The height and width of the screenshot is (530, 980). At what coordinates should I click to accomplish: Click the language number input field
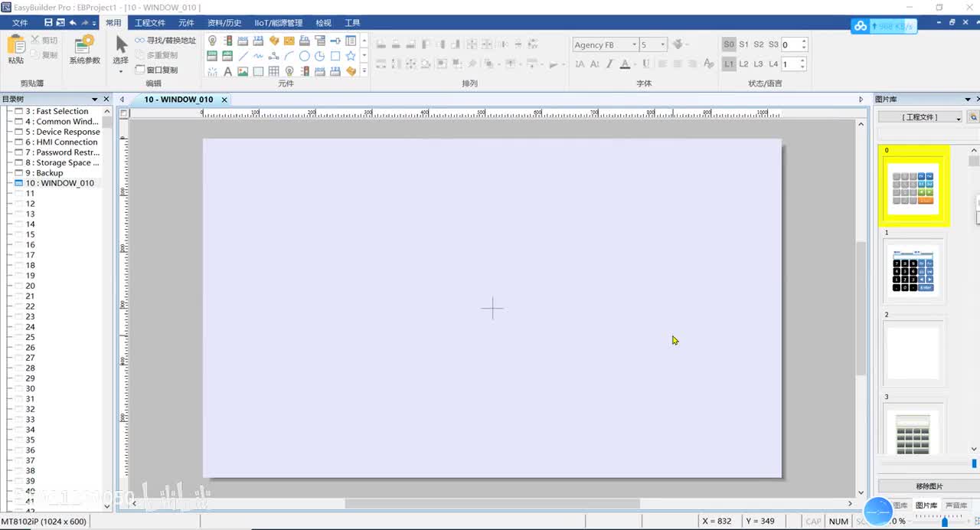[x=790, y=64]
